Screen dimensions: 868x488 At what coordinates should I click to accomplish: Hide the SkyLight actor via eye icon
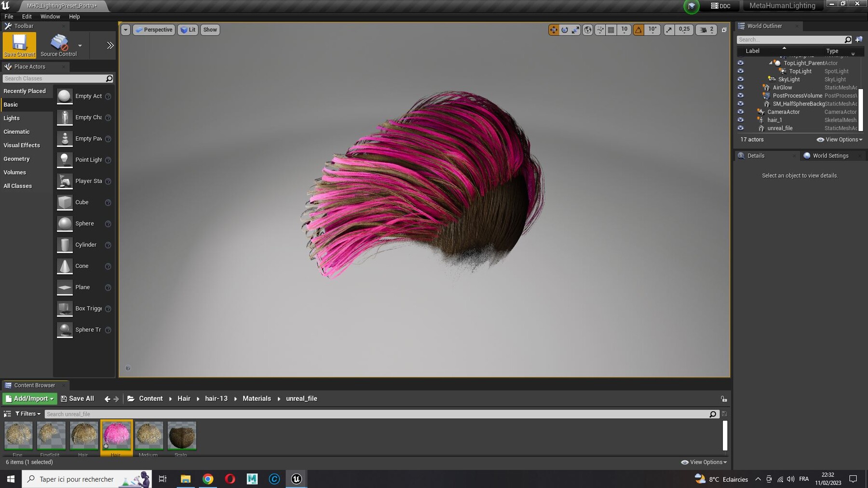(741, 79)
